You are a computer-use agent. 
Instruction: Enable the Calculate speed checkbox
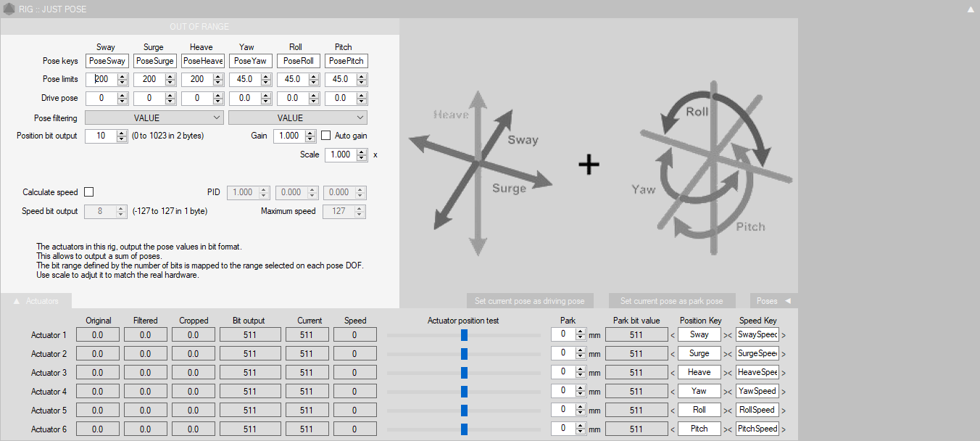(x=89, y=192)
